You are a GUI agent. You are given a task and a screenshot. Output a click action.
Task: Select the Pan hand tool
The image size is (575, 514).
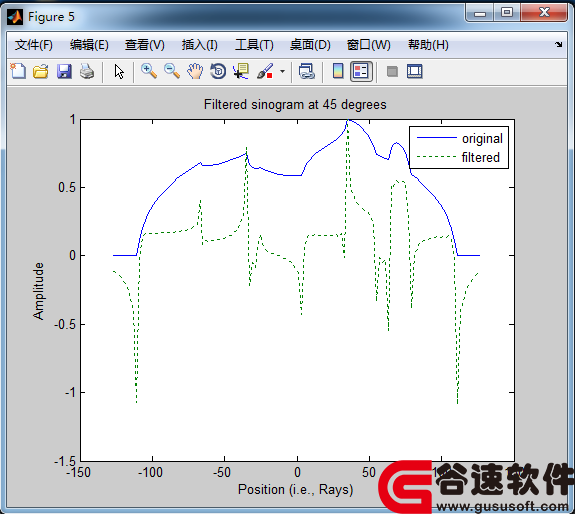pyautogui.click(x=195, y=71)
